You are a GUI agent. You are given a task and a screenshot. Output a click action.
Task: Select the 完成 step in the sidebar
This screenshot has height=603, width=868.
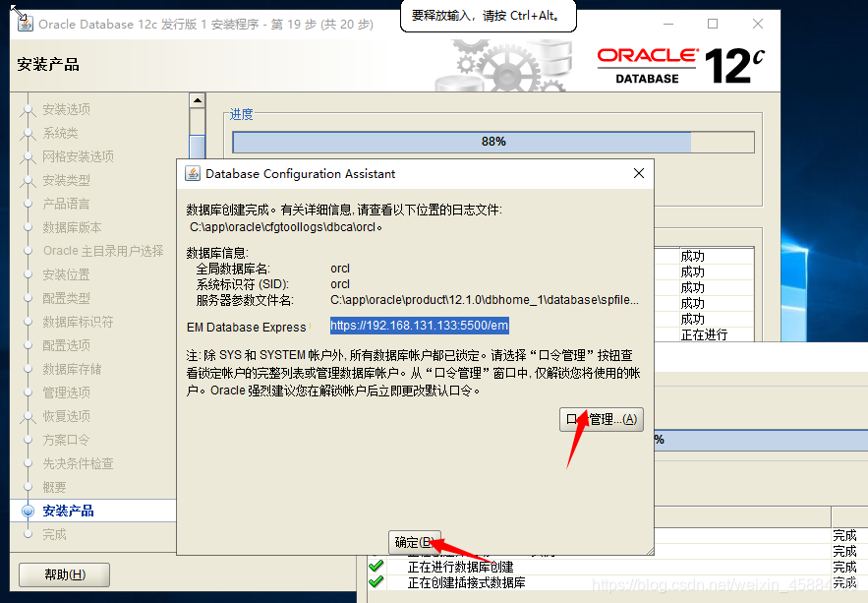(x=54, y=534)
